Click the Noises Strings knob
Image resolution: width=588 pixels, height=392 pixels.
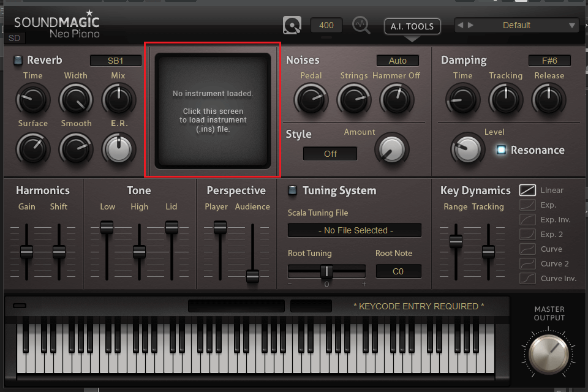[354, 99]
